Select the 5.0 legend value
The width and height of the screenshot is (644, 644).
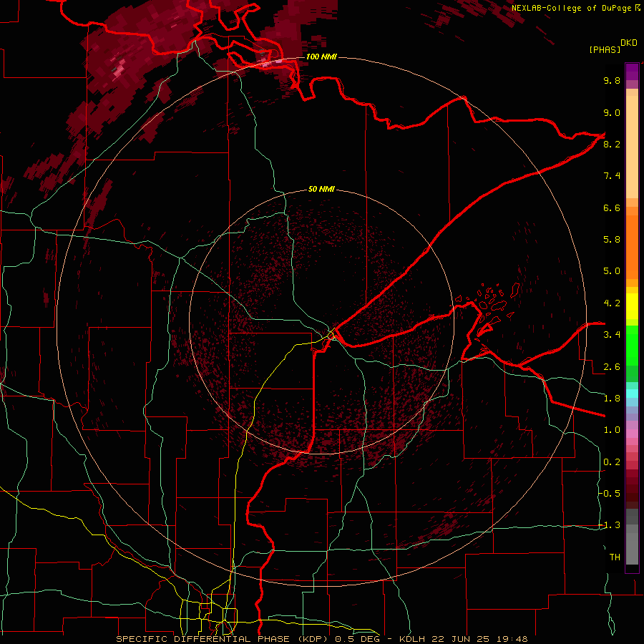(x=612, y=271)
